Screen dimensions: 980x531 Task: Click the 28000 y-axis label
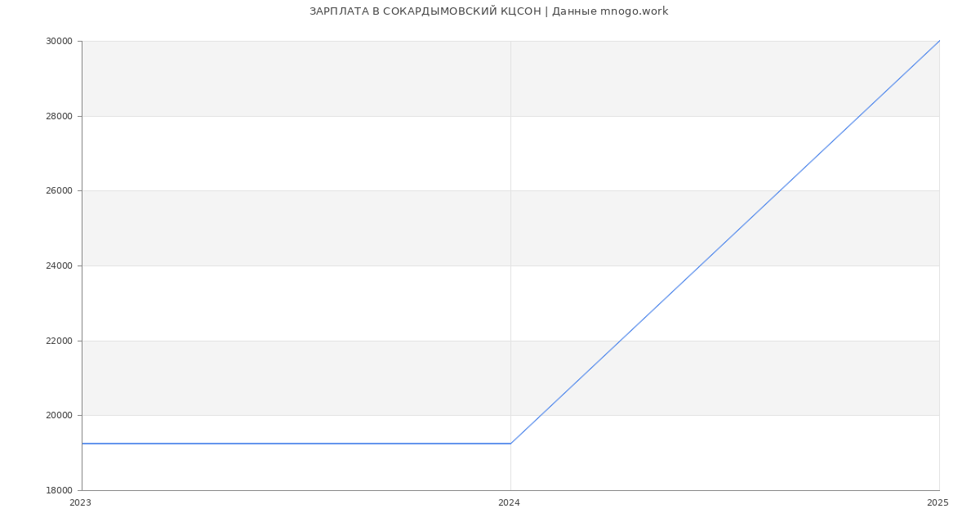(59, 116)
